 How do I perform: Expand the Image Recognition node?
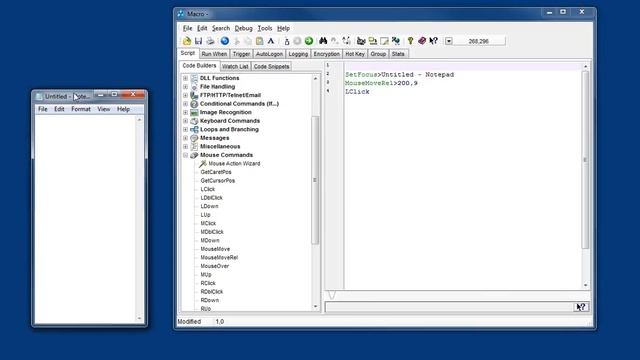pyautogui.click(x=185, y=112)
